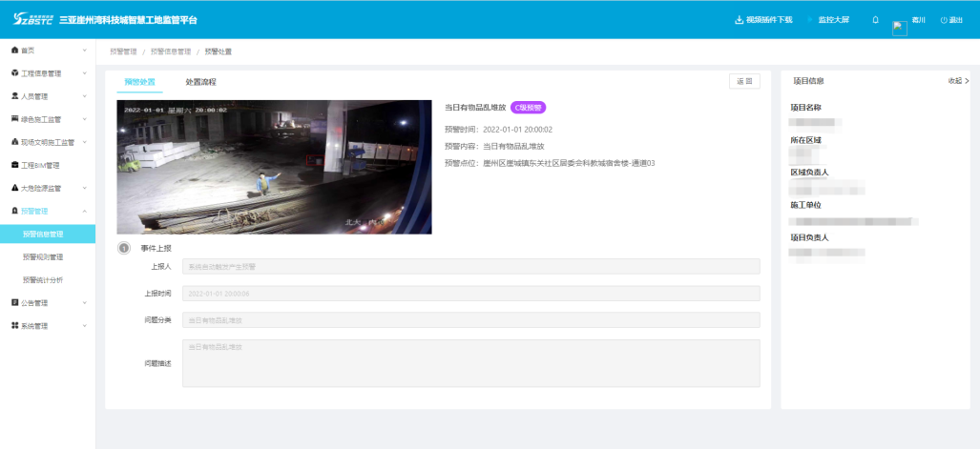The width and height of the screenshot is (980, 449).
Task: Click the 系统管理 grid icon
Action: (14, 326)
